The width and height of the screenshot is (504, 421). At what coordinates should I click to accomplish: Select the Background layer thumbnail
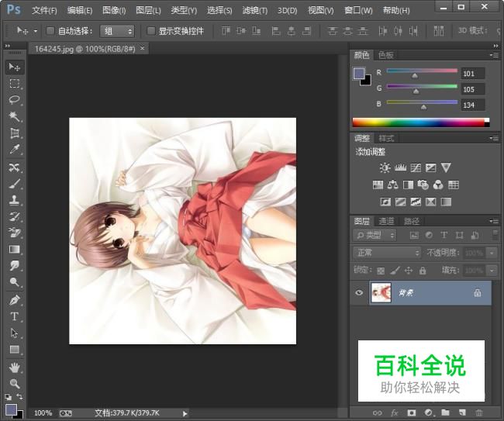(381, 293)
